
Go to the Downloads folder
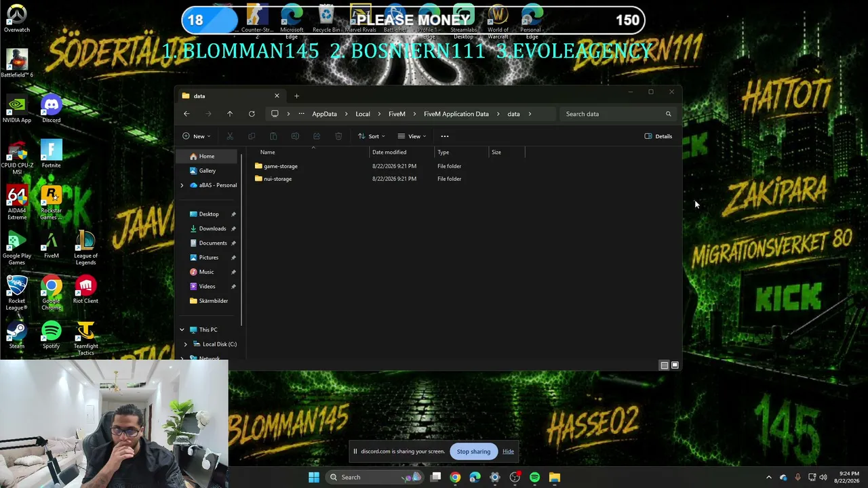[x=212, y=228]
